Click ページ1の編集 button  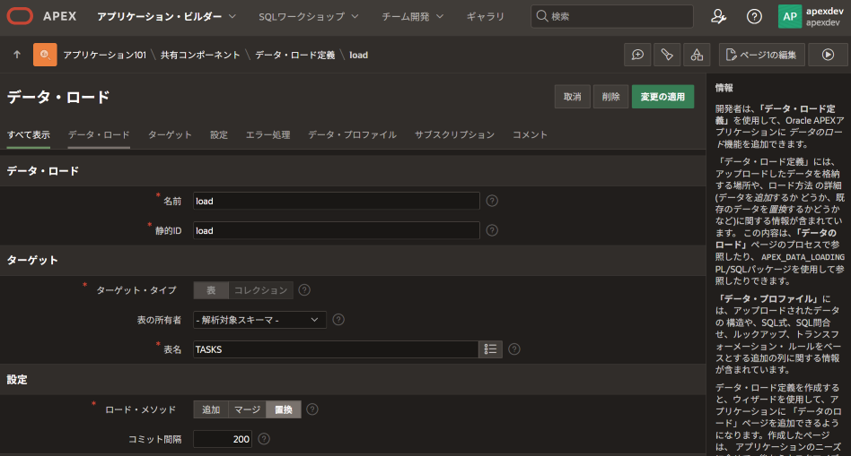click(x=762, y=55)
